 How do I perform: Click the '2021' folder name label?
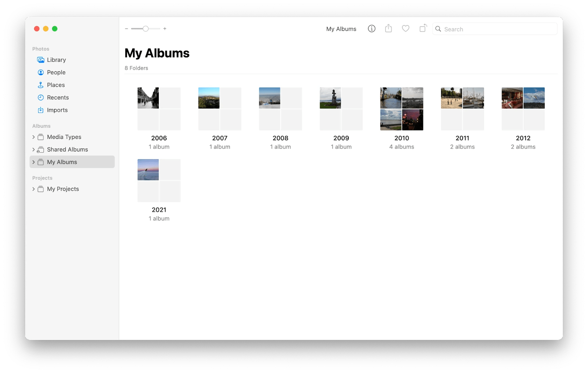159,210
